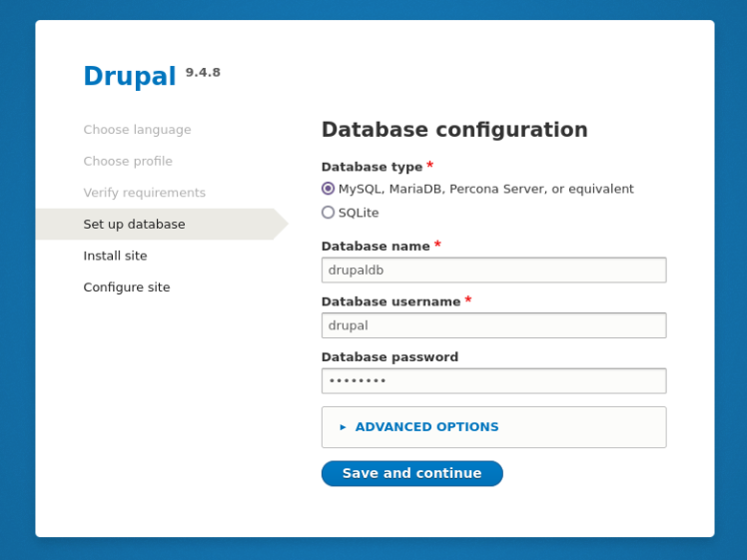Click the Install site step
Screen dimensions: 747x560
click(x=115, y=256)
